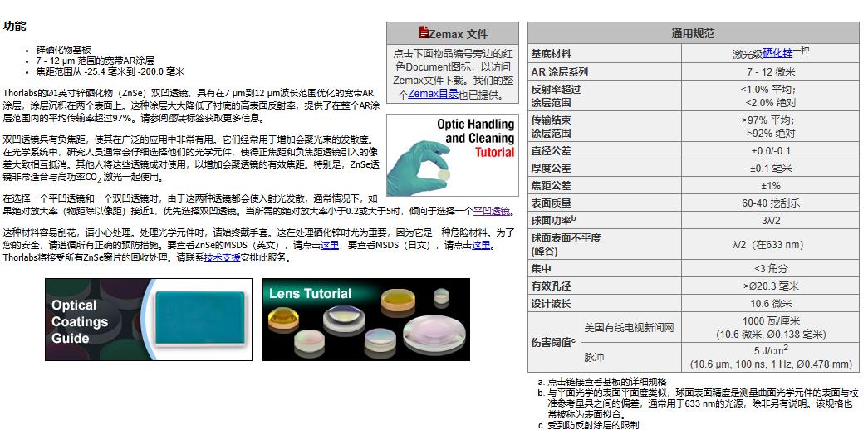Click the 美国有线电视新闻网 sub-label
Screen dimensions: 868x430
tap(630, 327)
